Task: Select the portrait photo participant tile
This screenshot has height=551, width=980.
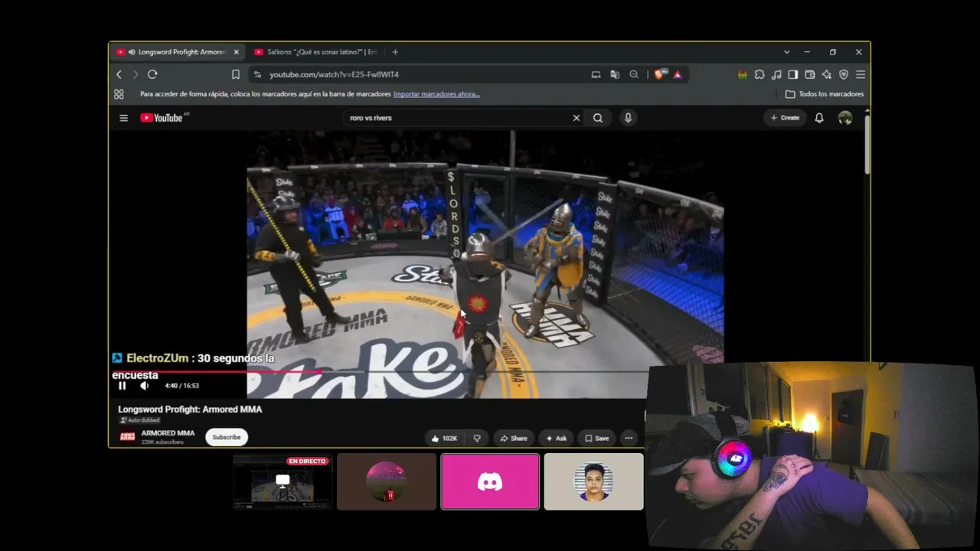Action: (594, 481)
